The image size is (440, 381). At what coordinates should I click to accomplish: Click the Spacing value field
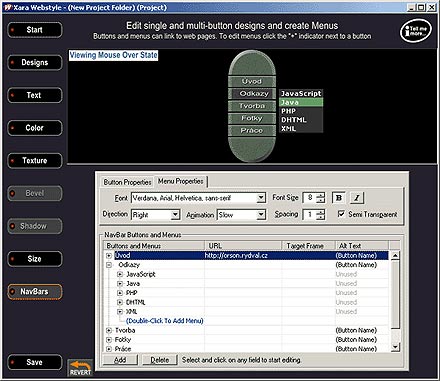pyautogui.click(x=309, y=215)
